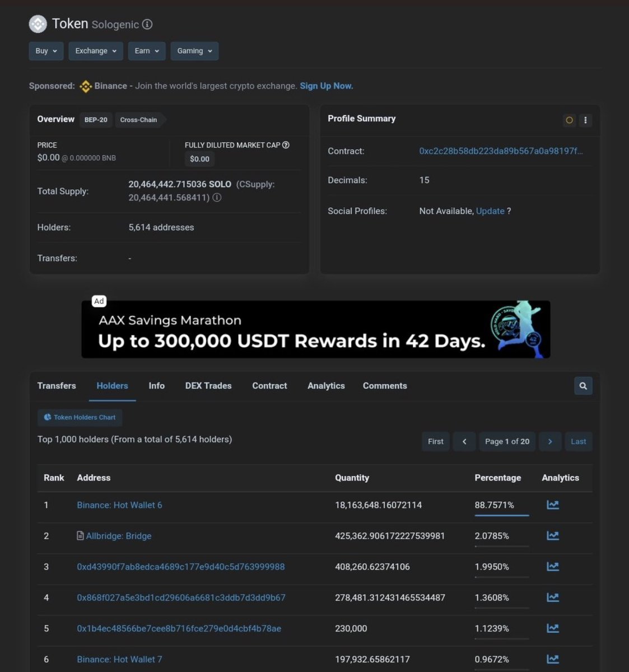Screen dimensions: 629x672
Task: Expand the Earn dropdown
Action: point(147,51)
